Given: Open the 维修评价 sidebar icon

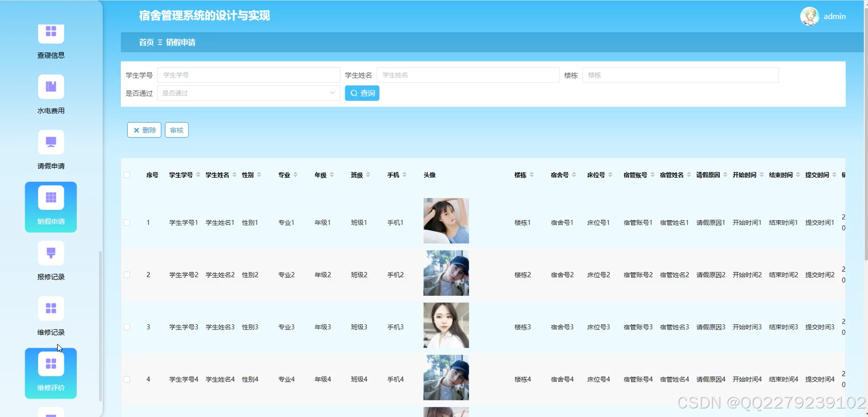Looking at the screenshot, I should tap(51, 364).
